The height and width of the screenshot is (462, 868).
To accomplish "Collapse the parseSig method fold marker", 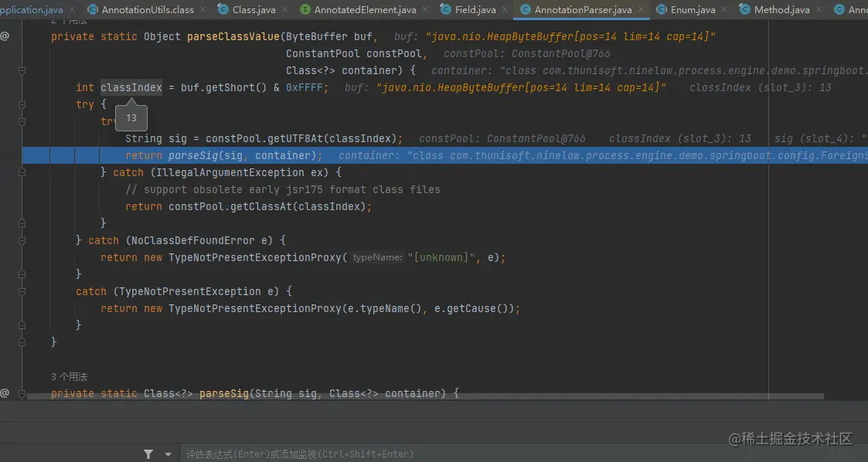I will click(x=22, y=394).
